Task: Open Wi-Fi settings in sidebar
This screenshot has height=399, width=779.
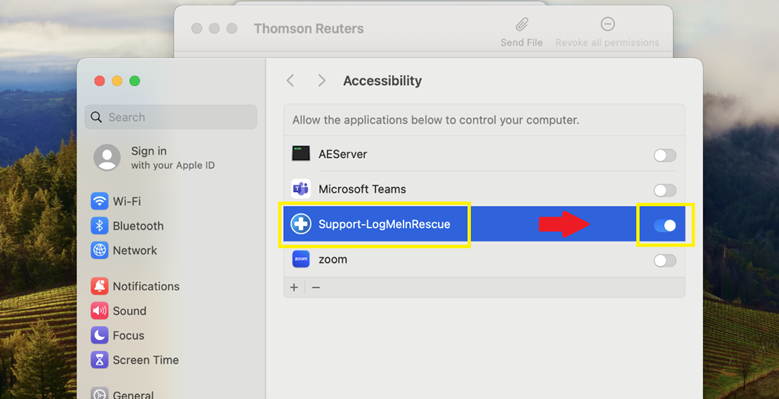Action: (116, 201)
